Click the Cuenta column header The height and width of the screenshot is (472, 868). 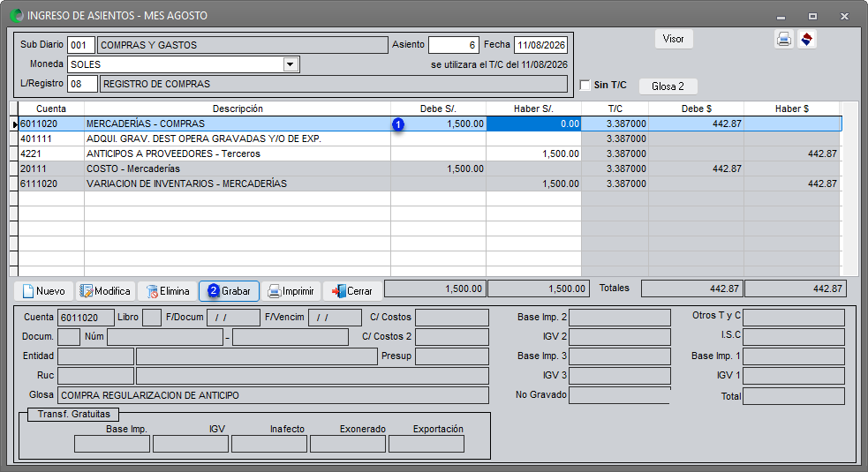(x=51, y=109)
